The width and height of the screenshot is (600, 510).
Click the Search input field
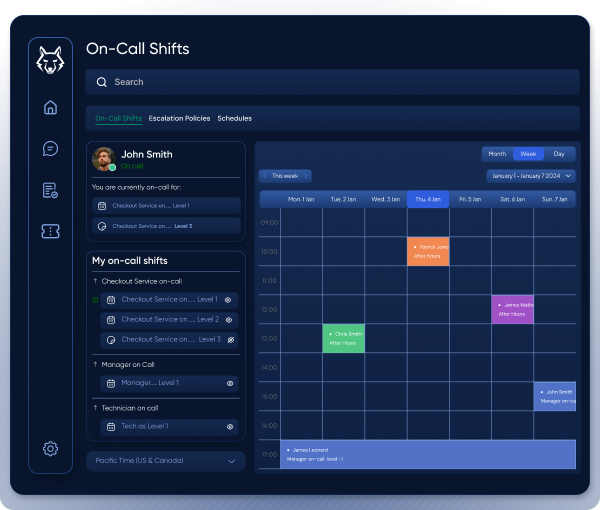[333, 82]
